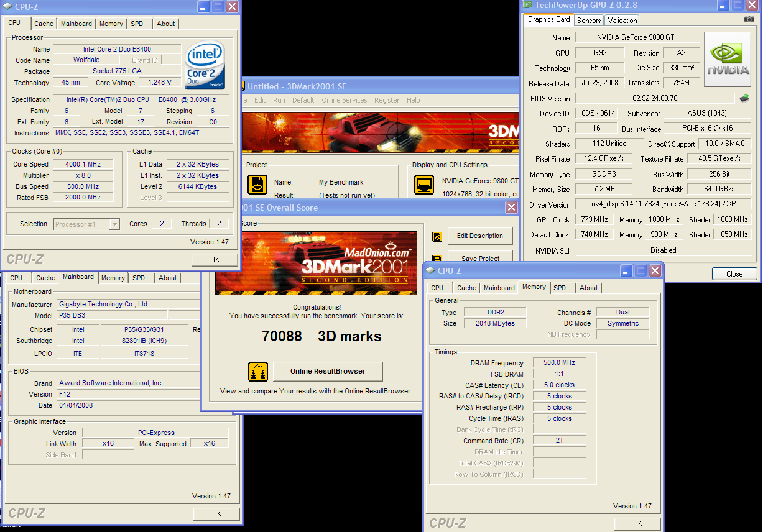Open the Selection Processor #1 dropdown

(x=114, y=224)
